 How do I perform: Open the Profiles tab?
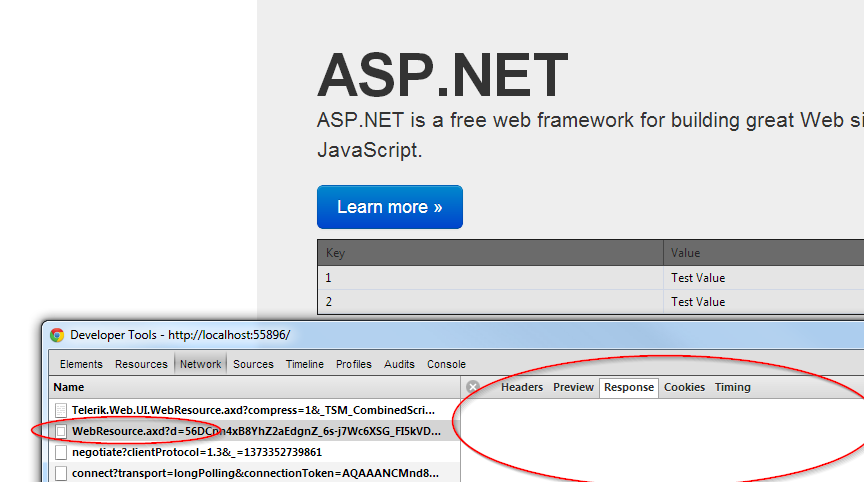354,364
